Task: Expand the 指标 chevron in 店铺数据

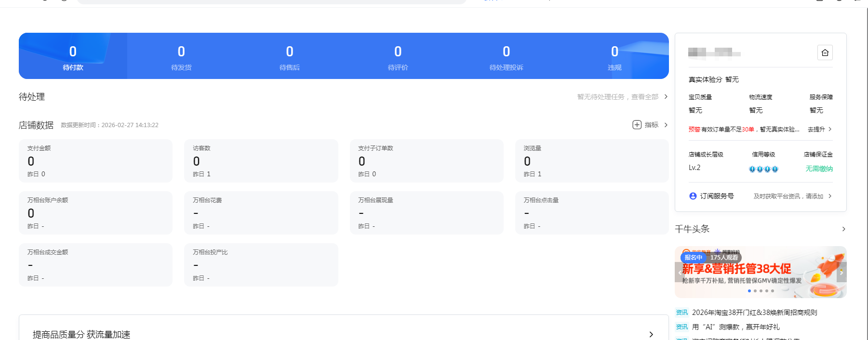Action: pyautogui.click(x=666, y=125)
